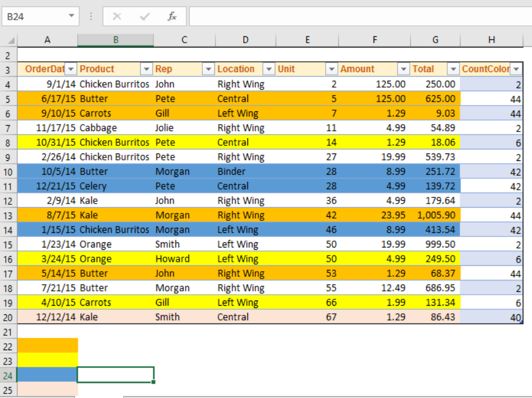Select column D header
Screen dimensions: 532x398
tap(246, 40)
